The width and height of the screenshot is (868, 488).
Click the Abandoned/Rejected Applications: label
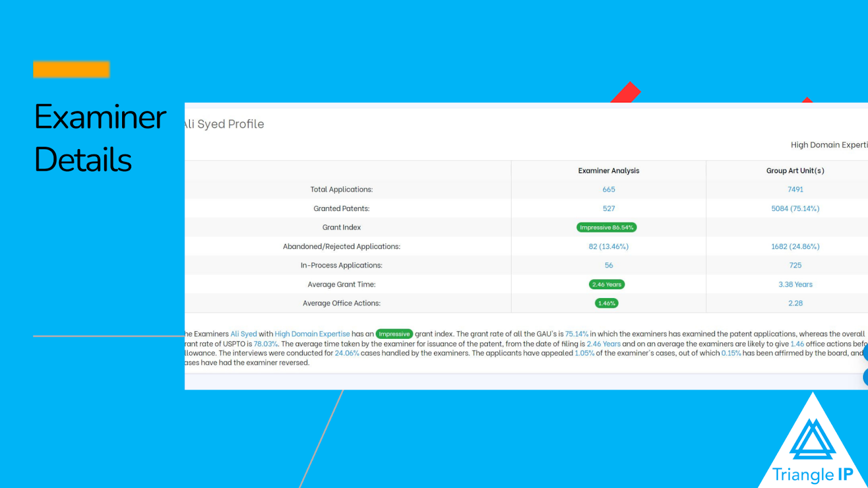pyautogui.click(x=341, y=246)
